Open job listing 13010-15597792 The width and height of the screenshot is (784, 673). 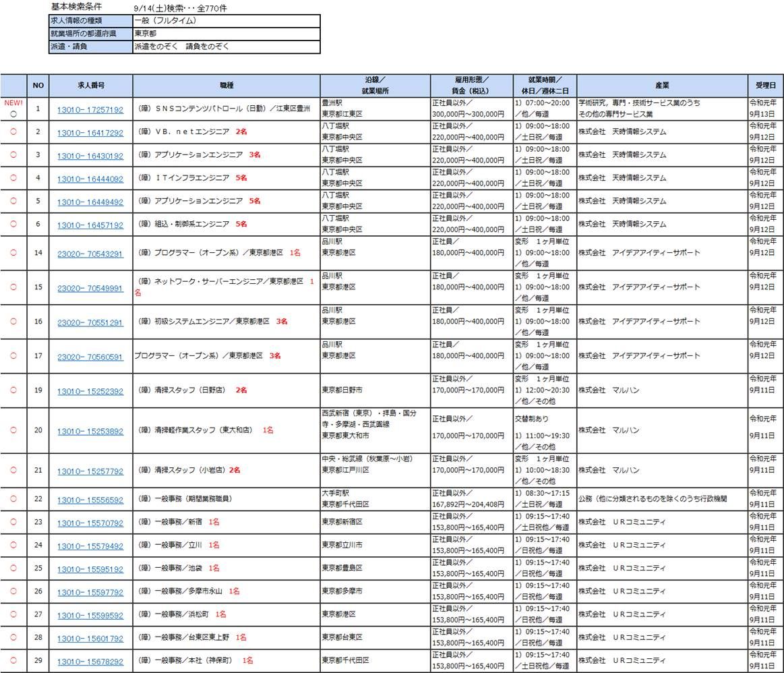coord(90,592)
